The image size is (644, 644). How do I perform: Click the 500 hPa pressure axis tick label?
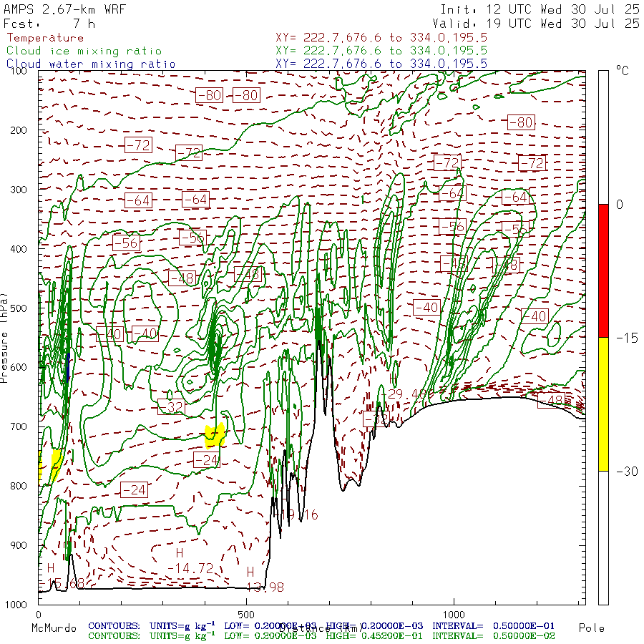click(19, 308)
